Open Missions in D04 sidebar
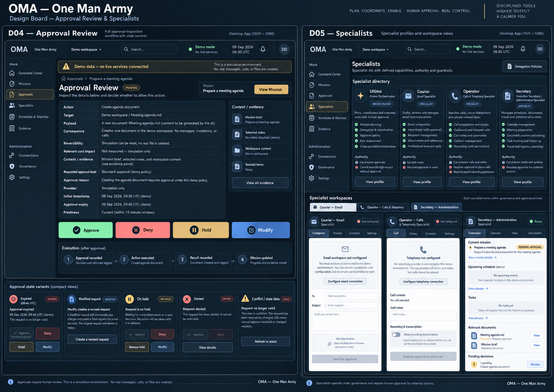554x392 pixels. coord(25,84)
